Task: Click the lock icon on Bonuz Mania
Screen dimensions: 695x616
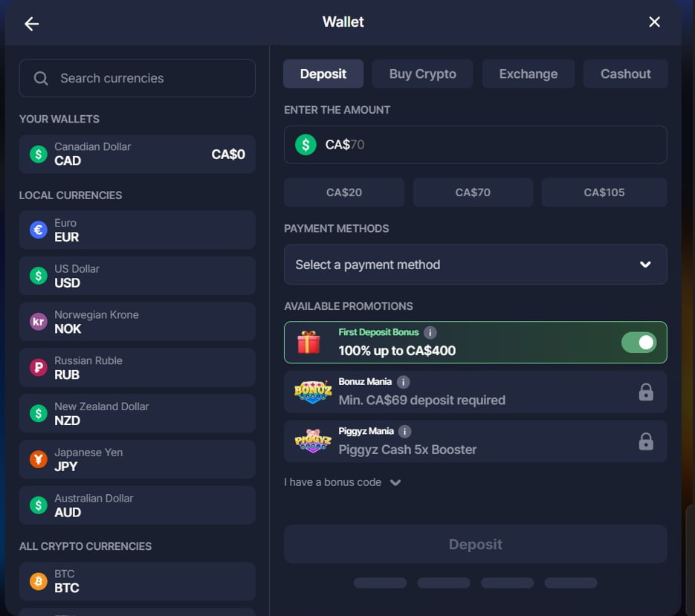Action: [646, 391]
